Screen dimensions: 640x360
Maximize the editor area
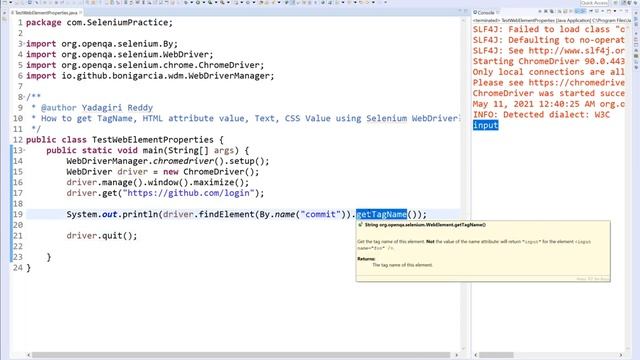tap(466, 11)
